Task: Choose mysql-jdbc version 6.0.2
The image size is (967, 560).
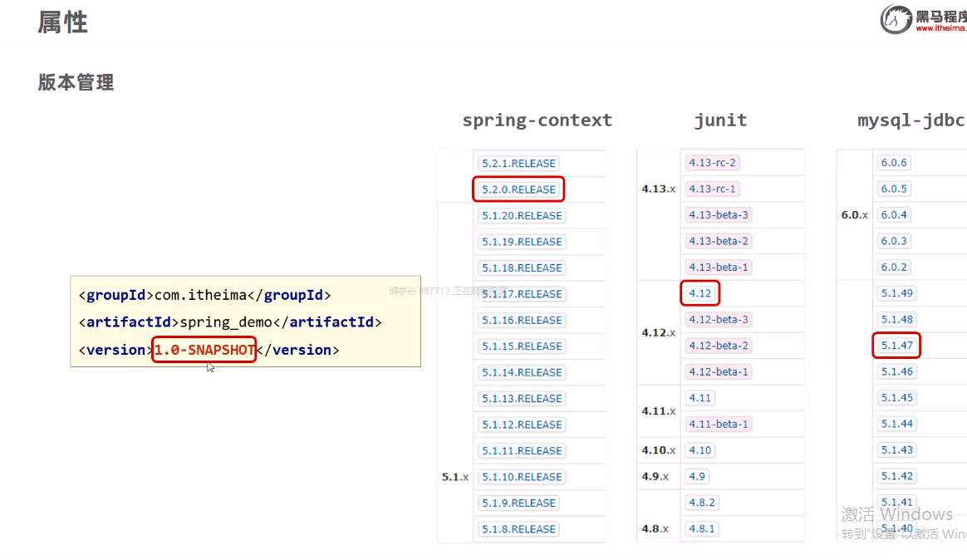Action: [x=894, y=267]
